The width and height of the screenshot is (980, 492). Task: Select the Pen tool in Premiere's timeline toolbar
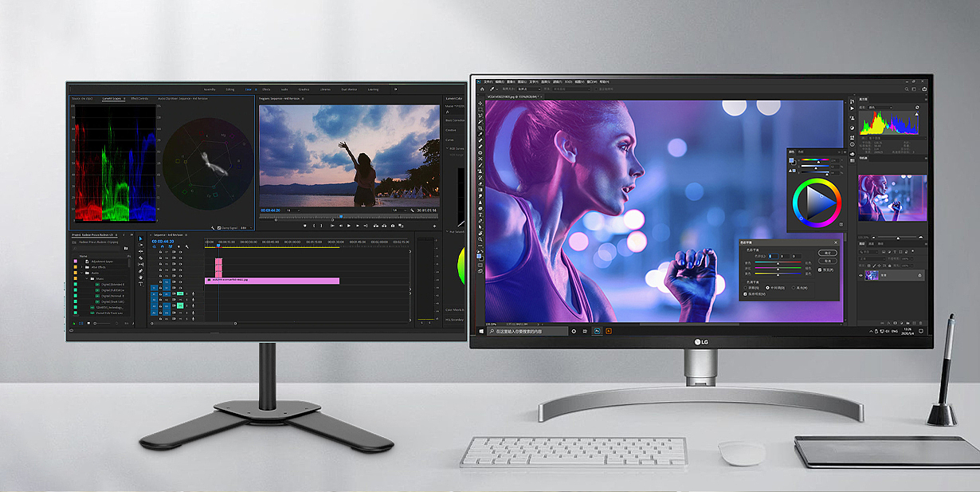pos(140,271)
